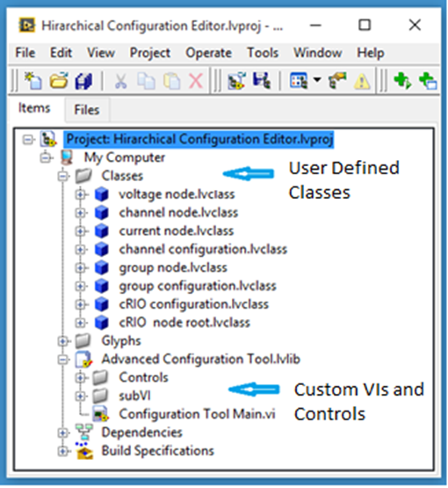Select the Controls folder label
Image resolution: width=448 pixels, height=488 pixels.
click(144, 377)
